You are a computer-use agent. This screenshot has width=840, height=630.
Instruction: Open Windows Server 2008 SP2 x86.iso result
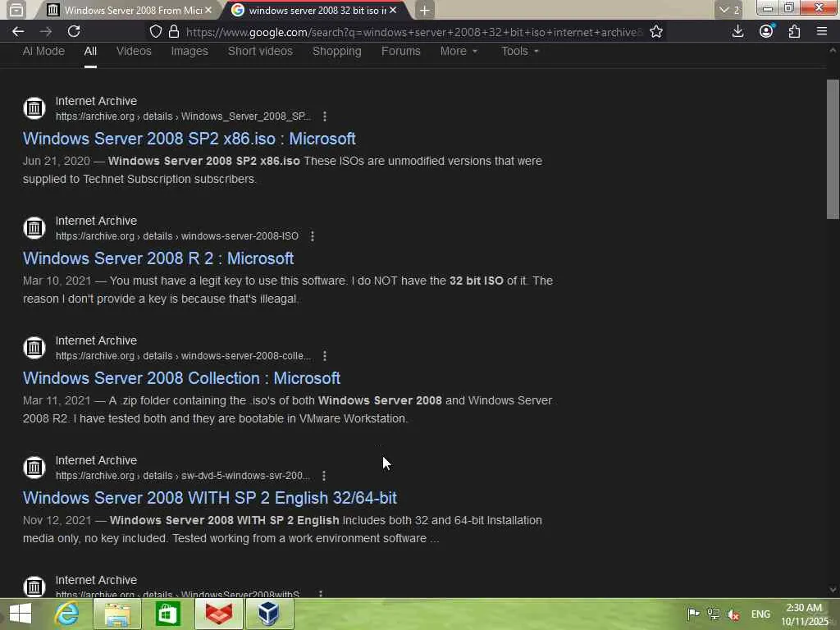coord(189,139)
